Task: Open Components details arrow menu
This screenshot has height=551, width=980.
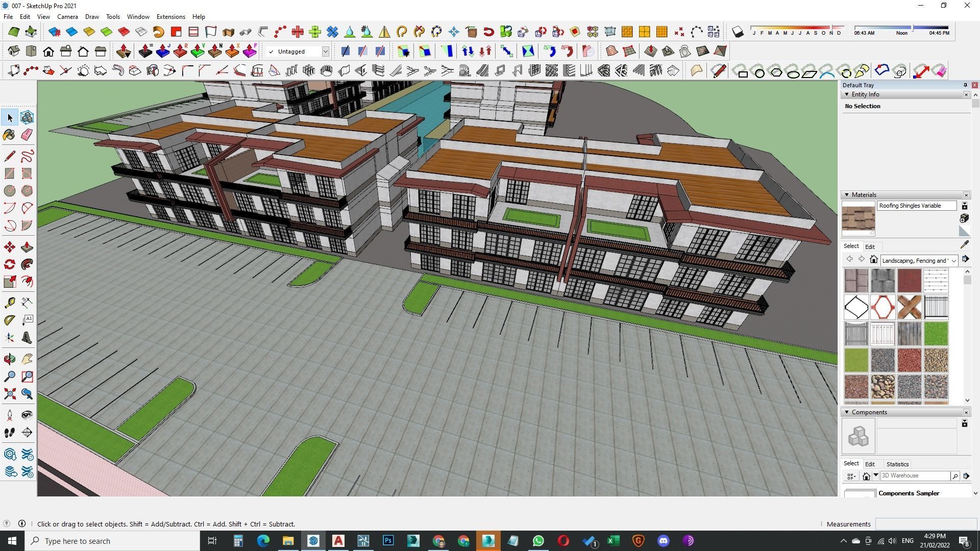Action: coord(966,476)
